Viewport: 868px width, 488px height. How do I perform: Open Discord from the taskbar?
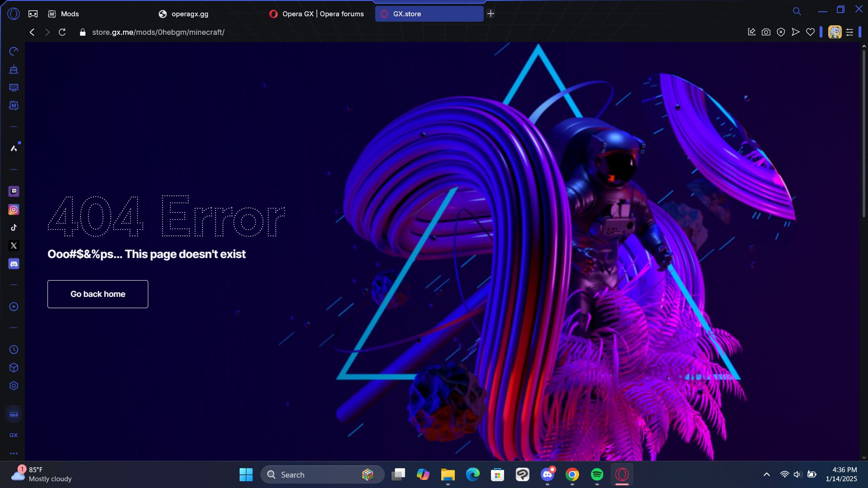tap(547, 474)
